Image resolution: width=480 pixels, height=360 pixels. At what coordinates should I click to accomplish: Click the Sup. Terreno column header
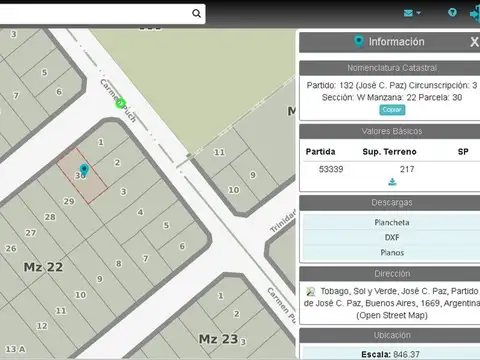[x=389, y=152]
